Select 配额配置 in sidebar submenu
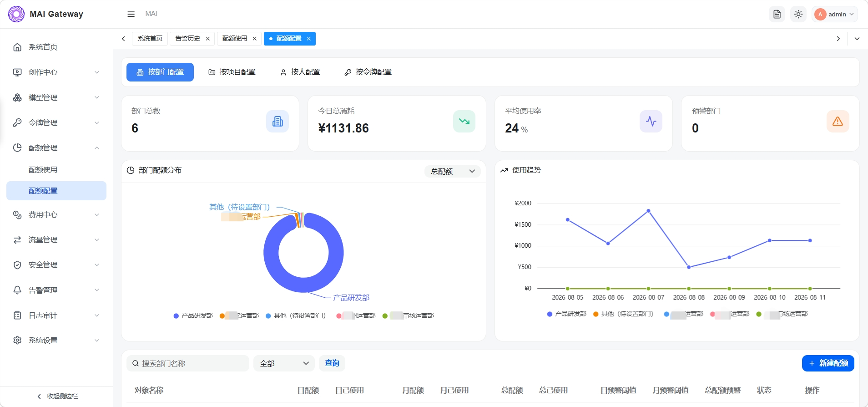868x407 pixels. (56, 191)
